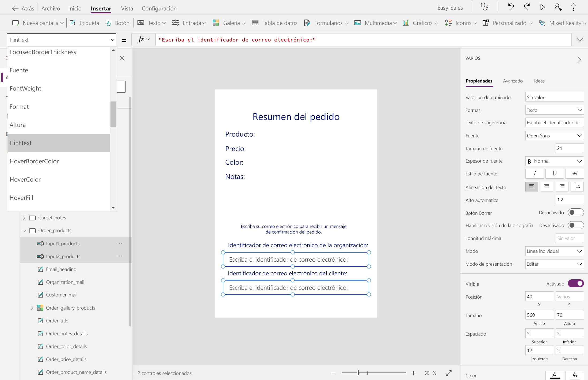This screenshot has height=380, width=588.
Task: Click the Preview app play icon
Action: coord(542,7)
